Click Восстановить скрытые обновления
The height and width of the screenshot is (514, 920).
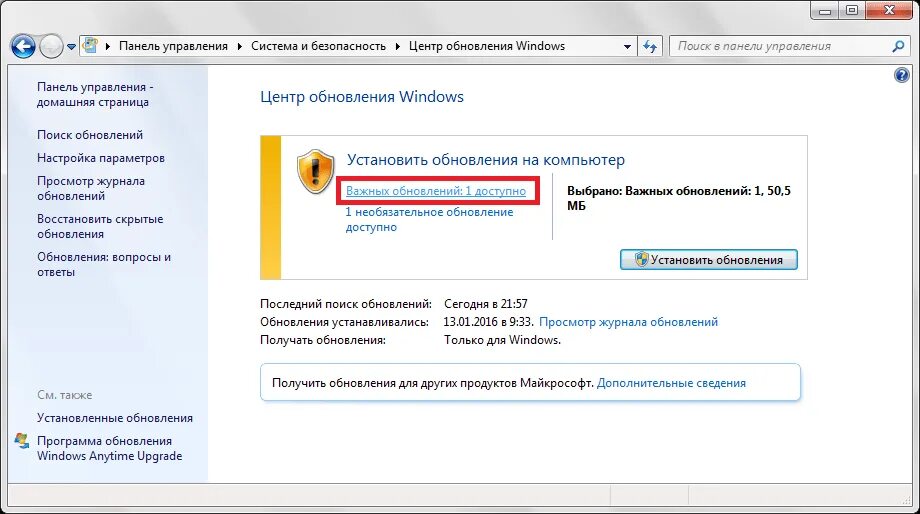coord(100,226)
